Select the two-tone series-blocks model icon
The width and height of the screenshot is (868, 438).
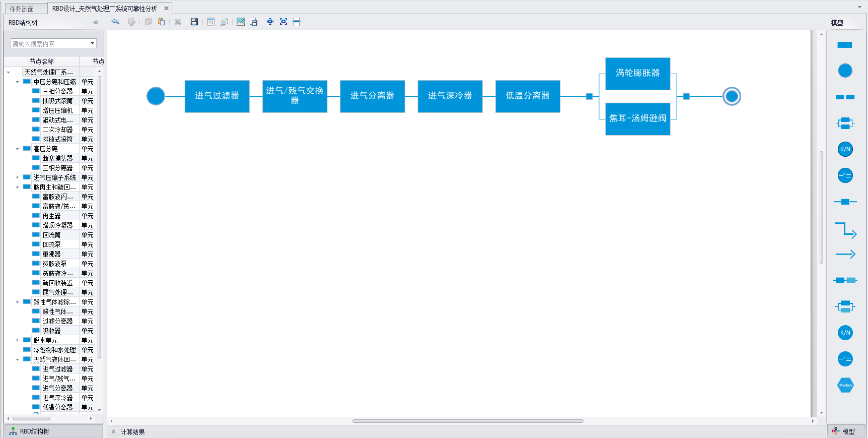coord(845,280)
